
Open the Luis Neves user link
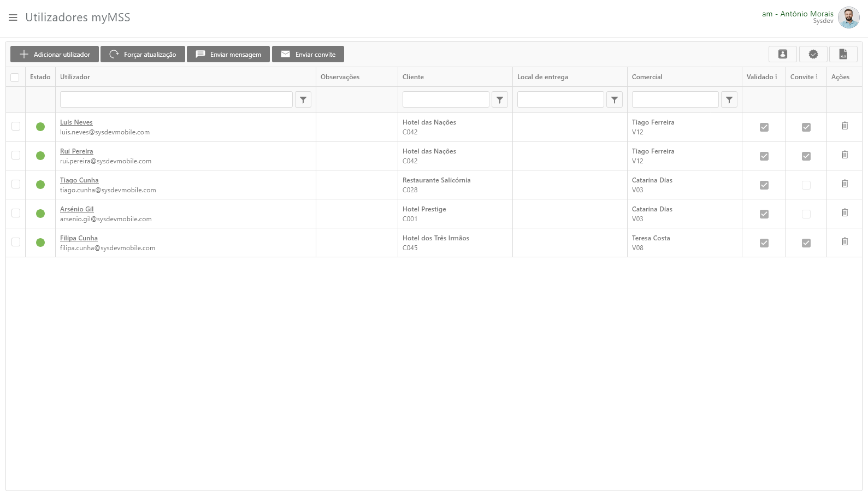(76, 122)
